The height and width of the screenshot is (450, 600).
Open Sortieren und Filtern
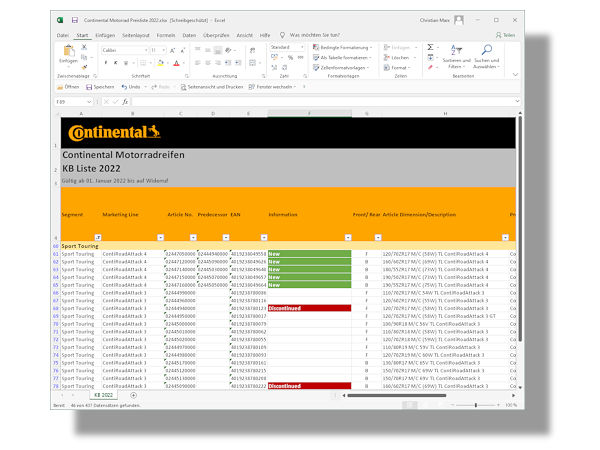pos(456,57)
